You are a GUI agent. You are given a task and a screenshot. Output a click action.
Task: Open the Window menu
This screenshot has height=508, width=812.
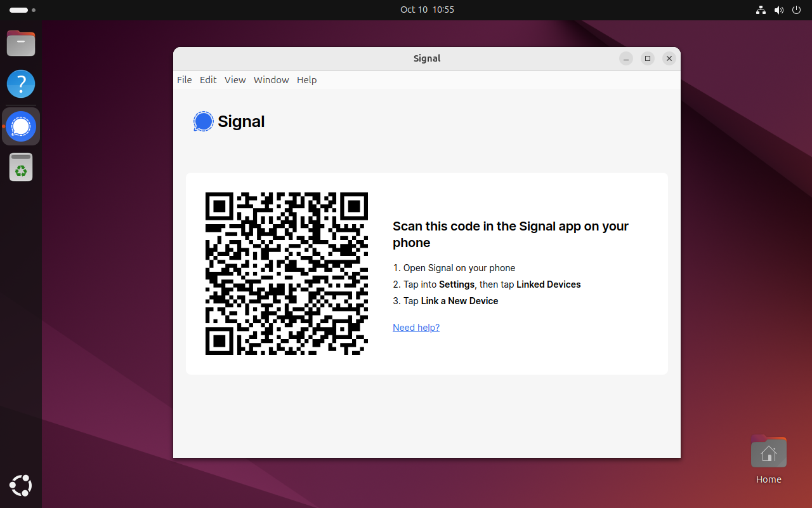(272, 80)
